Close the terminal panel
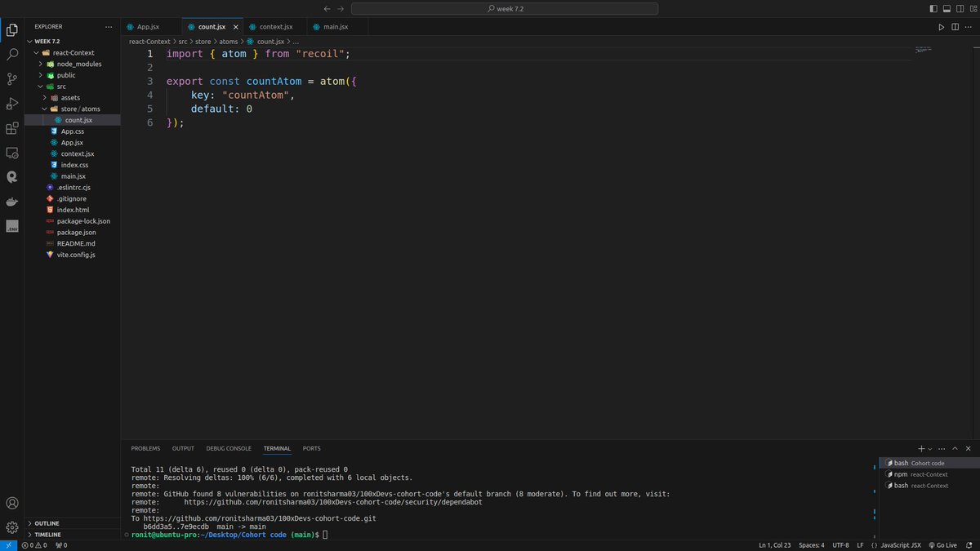The image size is (980, 551). pyautogui.click(x=969, y=448)
